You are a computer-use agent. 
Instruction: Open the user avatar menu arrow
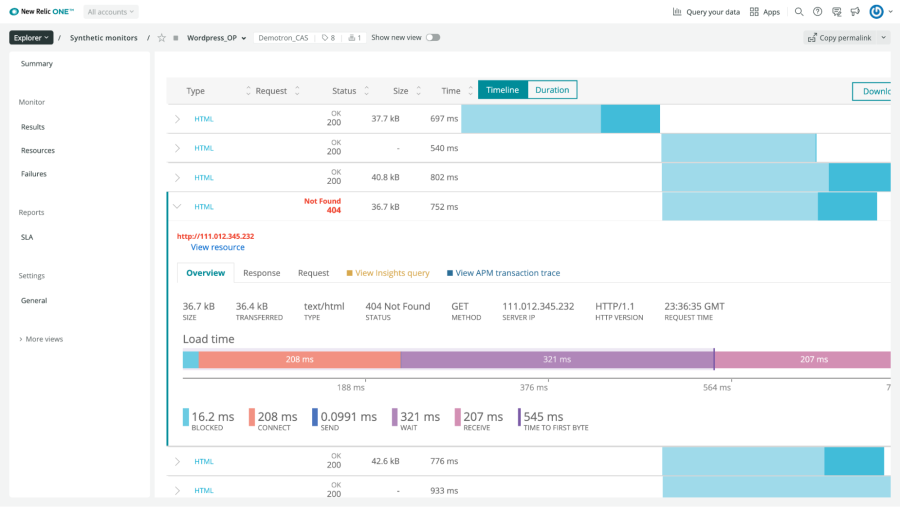coord(890,11)
